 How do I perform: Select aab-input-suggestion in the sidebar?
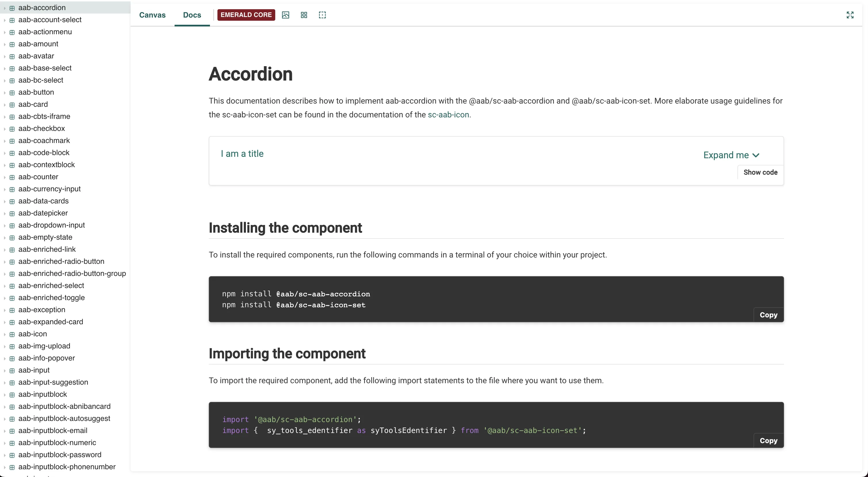click(x=53, y=382)
